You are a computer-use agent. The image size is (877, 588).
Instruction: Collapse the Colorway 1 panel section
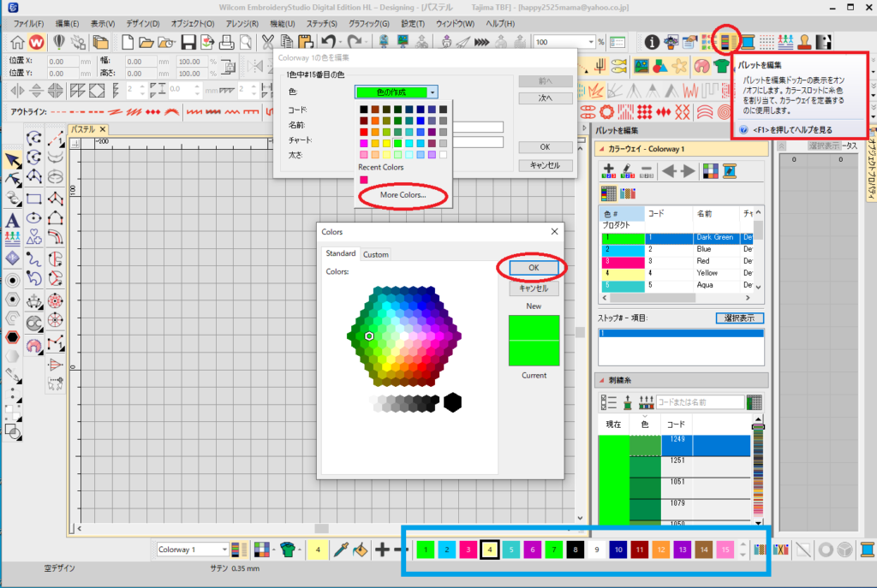click(x=602, y=149)
